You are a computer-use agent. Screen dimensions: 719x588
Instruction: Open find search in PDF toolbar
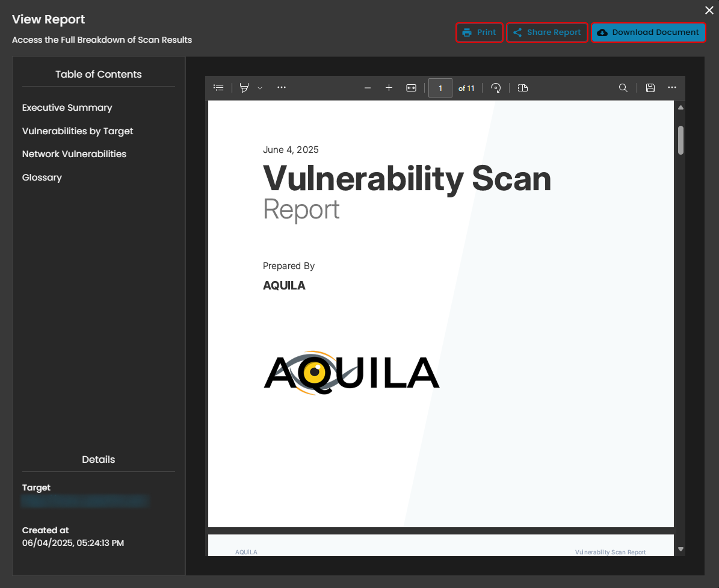623,88
